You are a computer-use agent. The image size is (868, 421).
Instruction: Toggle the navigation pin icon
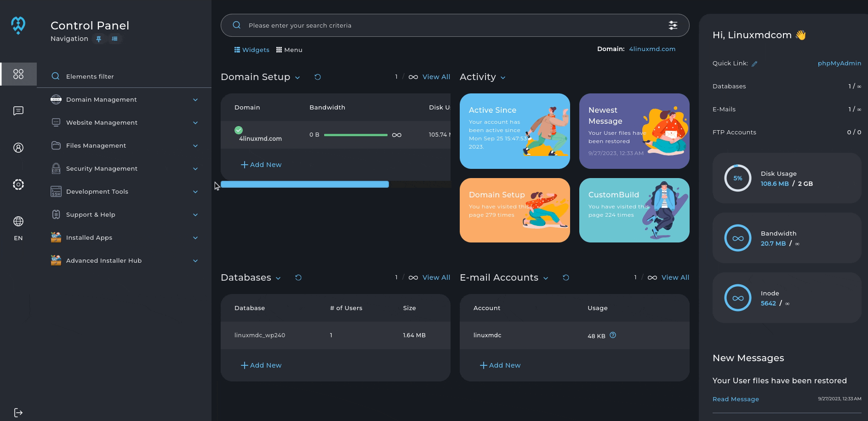point(98,39)
